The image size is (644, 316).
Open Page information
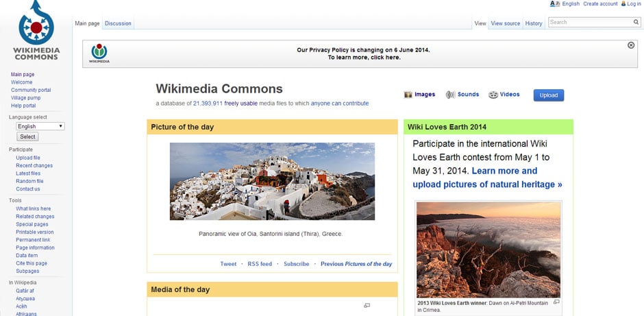(x=35, y=247)
